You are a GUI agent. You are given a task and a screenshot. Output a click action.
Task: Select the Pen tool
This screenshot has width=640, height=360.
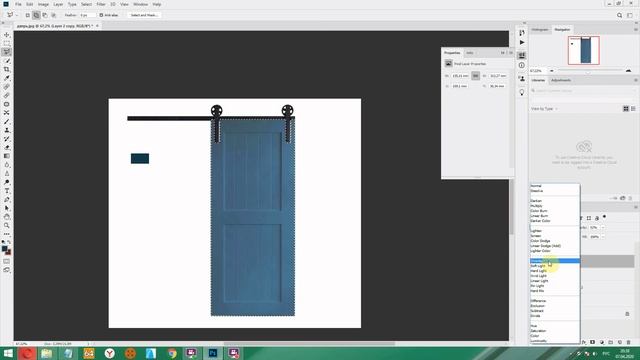coord(7,200)
